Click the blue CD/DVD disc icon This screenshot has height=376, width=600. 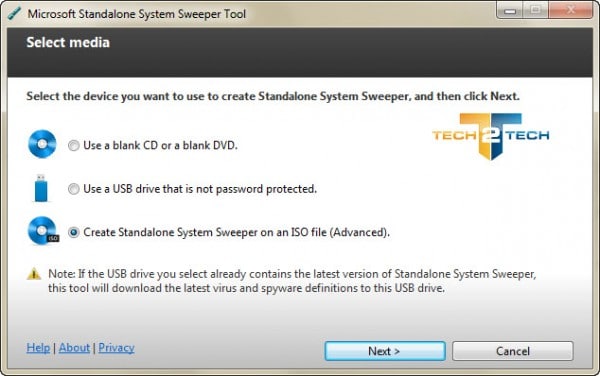click(42, 144)
